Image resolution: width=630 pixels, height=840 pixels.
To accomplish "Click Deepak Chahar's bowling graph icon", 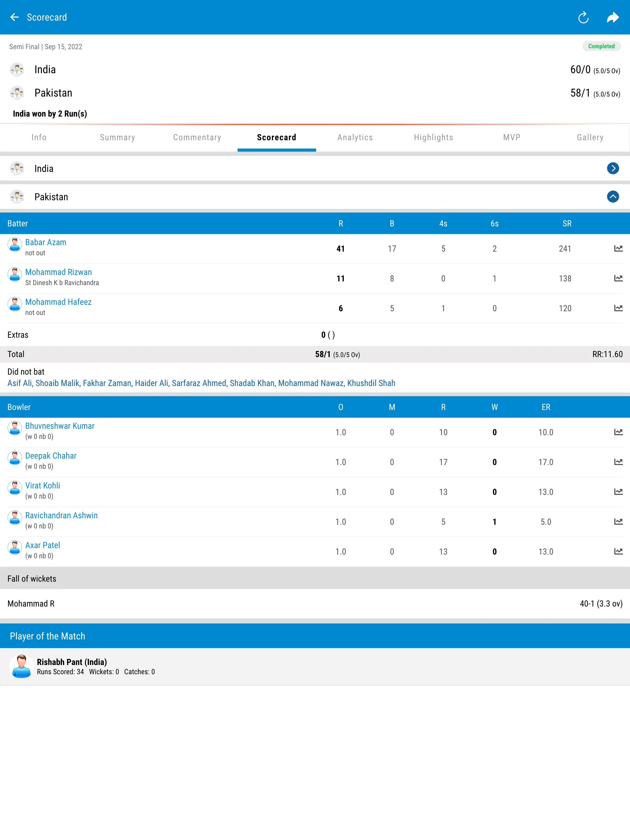I will coord(617,462).
